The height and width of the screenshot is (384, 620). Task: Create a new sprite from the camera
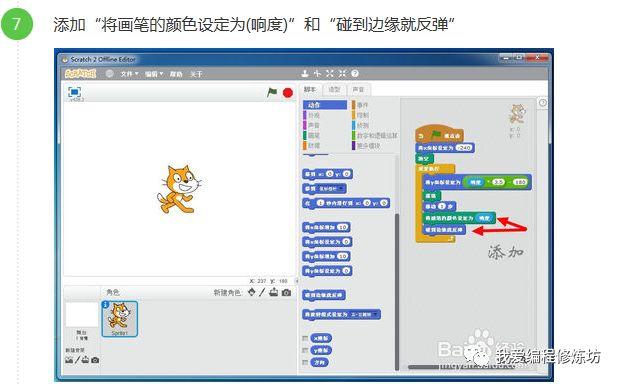point(287,293)
